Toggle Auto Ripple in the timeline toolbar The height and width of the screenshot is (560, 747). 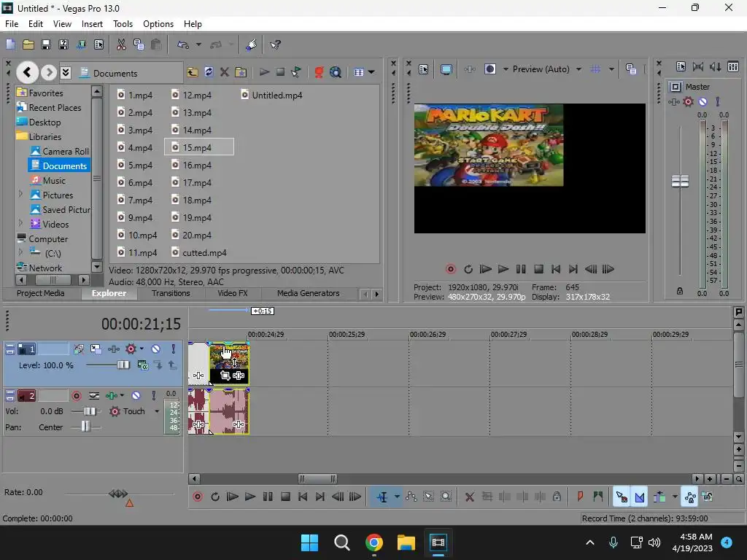pos(659,497)
